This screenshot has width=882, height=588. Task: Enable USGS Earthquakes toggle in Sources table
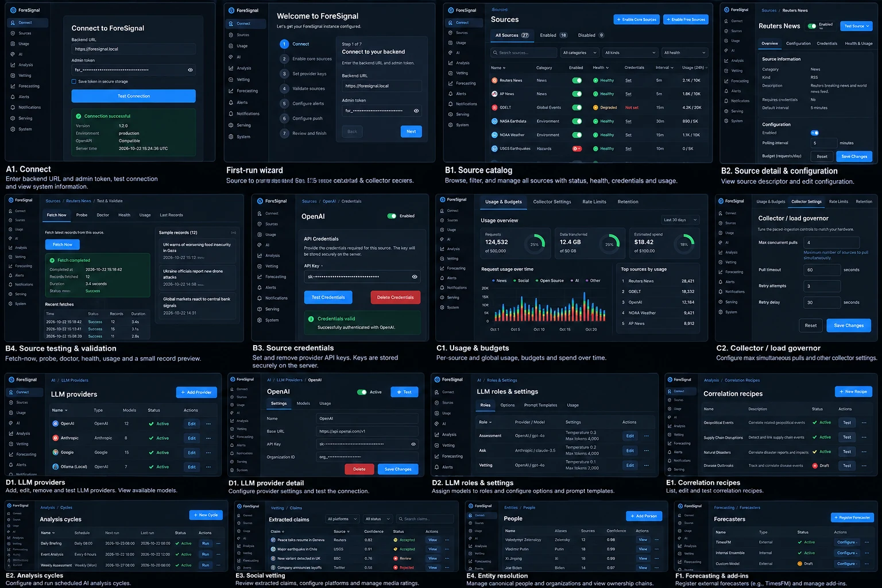pyautogui.click(x=577, y=148)
